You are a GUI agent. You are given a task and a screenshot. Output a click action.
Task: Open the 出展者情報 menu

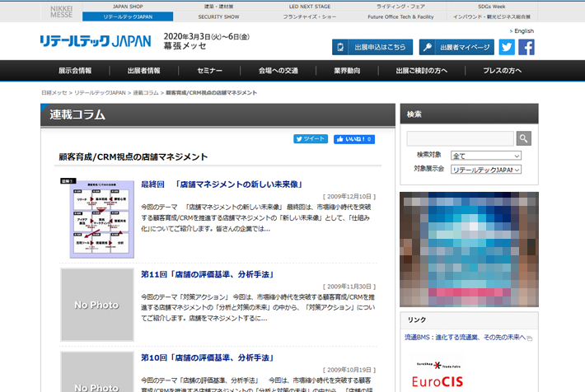click(x=143, y=71)
